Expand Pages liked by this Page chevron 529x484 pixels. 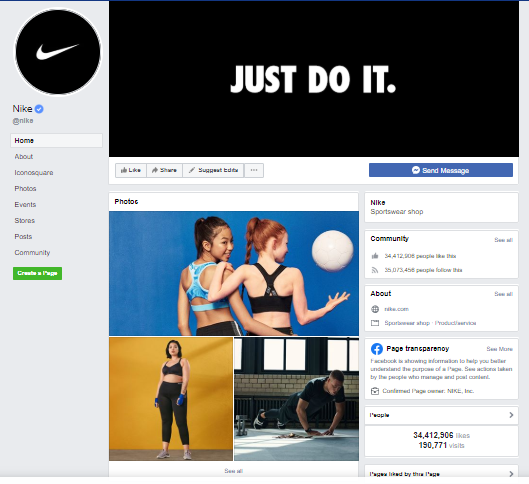(x=511, y=474)
